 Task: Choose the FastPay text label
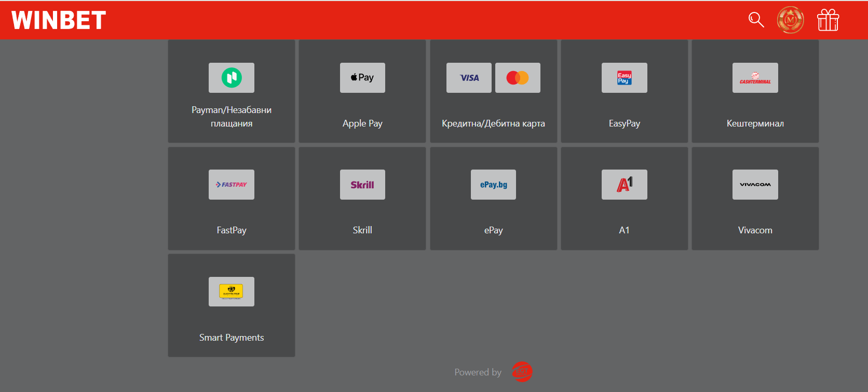(x=232, y=230)
